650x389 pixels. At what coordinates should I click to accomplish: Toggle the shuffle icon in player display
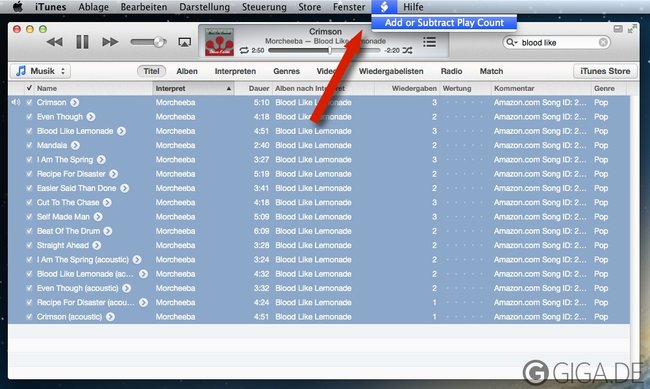pos(407,50)
